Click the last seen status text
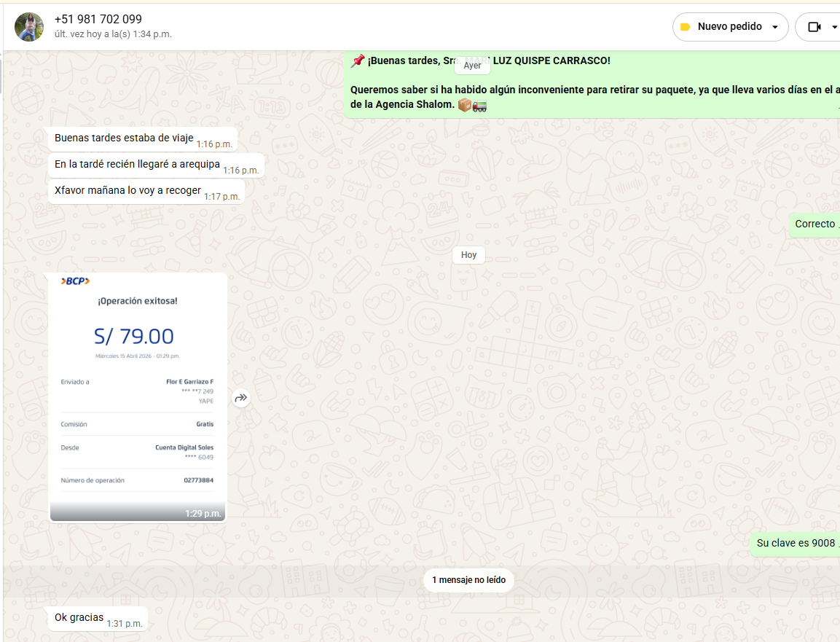 (x=113, y=34)
